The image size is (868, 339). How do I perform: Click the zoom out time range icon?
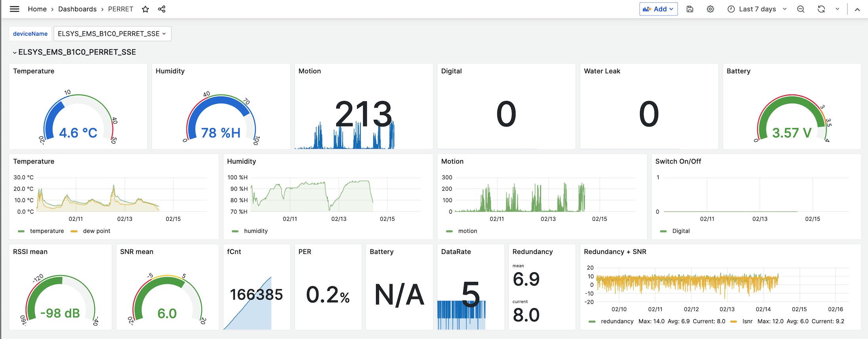[x=801, y=9]
